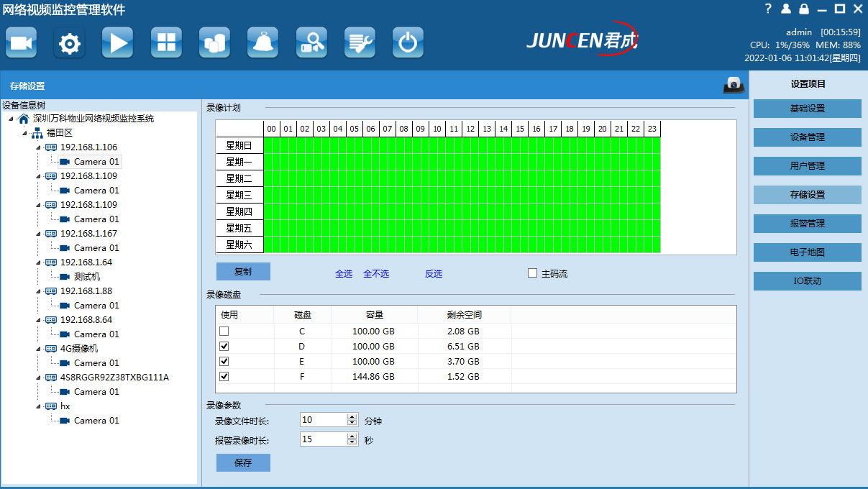Screen dimensions: 868x489
Task: Click the padlock lock-screen icon
Action: coord(803,9)
